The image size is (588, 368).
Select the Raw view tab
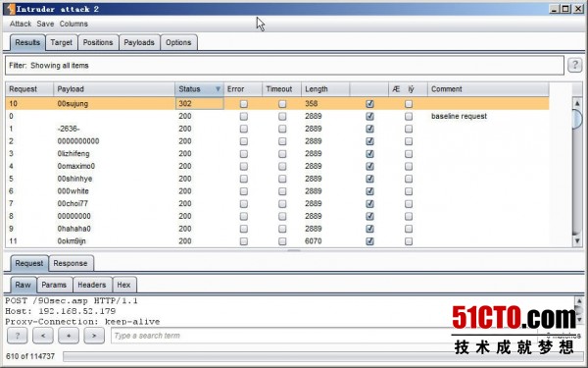point(23,285)
